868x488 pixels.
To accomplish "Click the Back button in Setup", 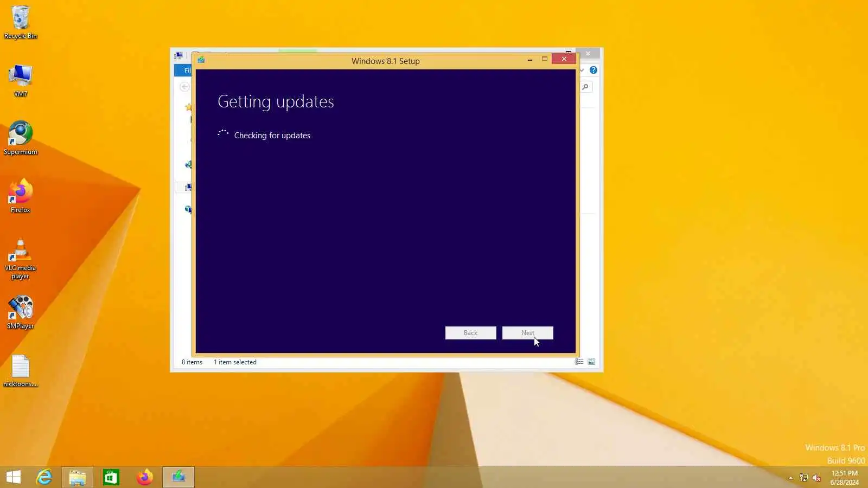I will point(471,333).
